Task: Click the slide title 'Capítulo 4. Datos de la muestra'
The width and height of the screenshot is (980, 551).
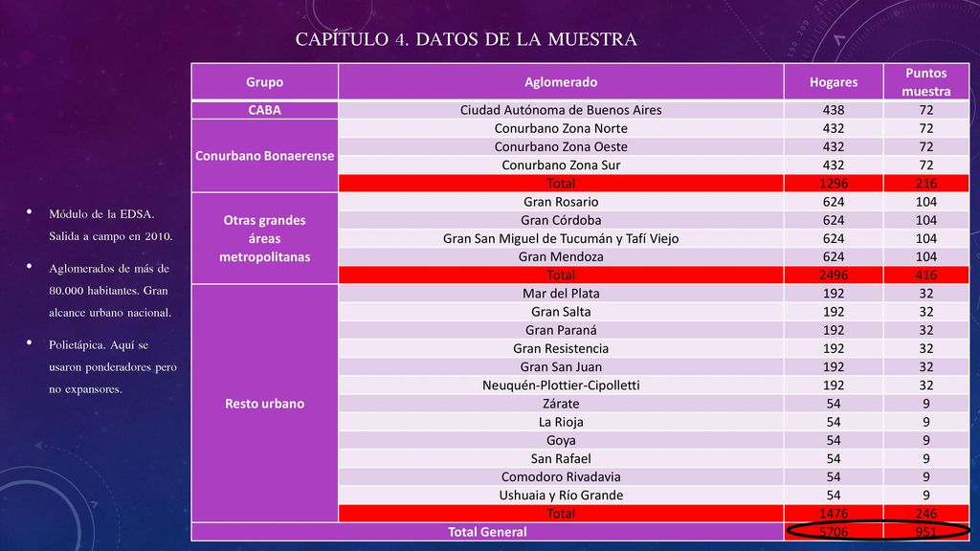Action: (x=466, y=39)
